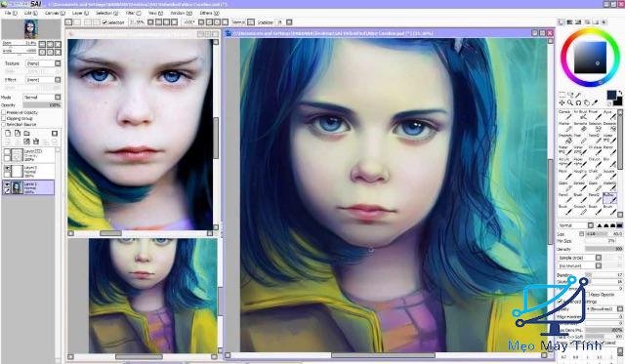
Task: Select the rectangular selection tool
Action: 562,95
